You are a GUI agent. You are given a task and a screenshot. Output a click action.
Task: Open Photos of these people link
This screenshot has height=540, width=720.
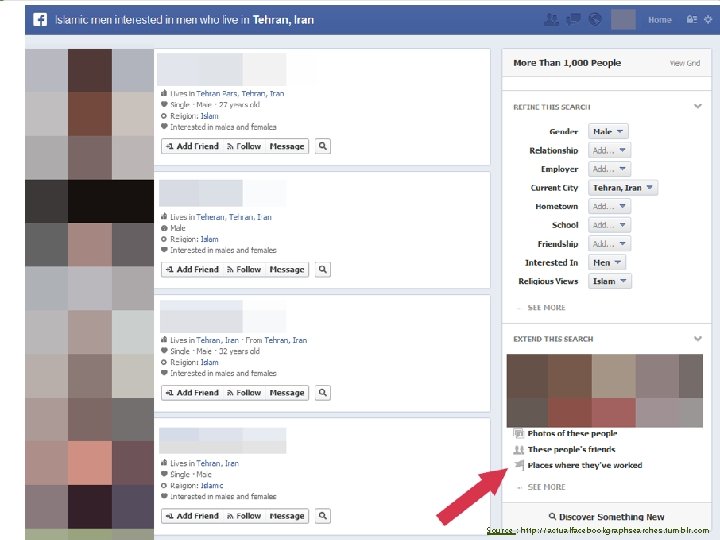pyautogui.click(x=572, y=433)
